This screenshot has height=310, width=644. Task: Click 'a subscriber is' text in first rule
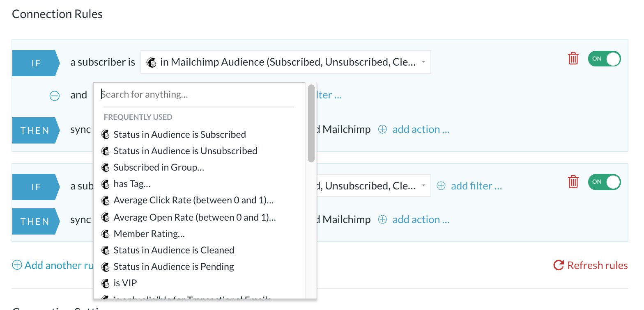(x=103, y=62)
